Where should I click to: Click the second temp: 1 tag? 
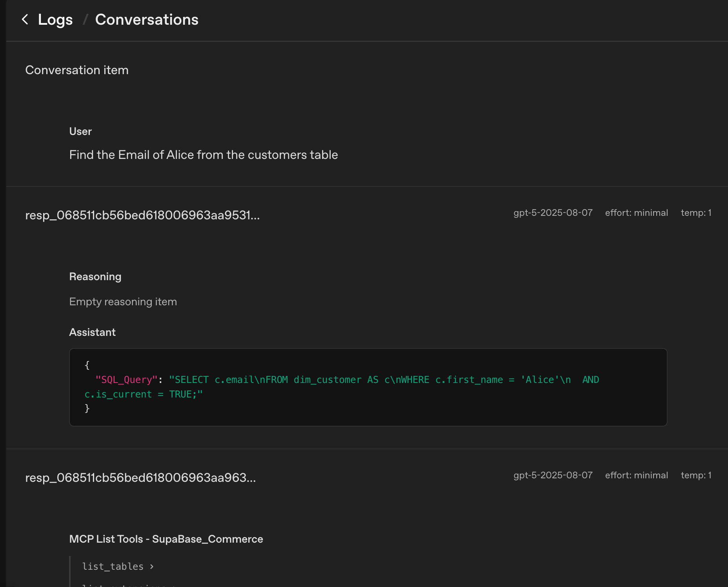696,475
